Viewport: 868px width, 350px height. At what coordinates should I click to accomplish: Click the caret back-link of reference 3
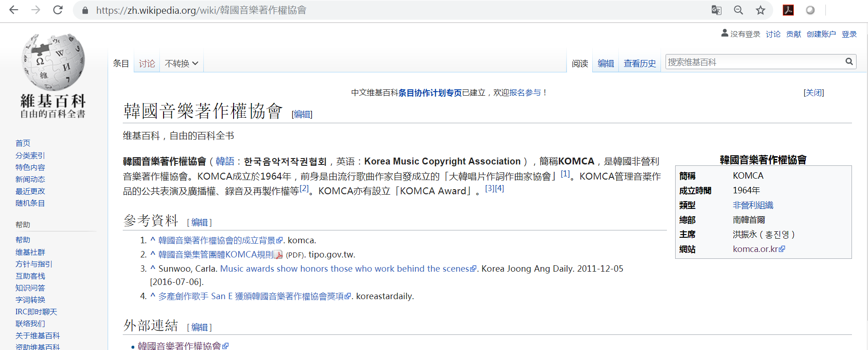tap(153, 268)
